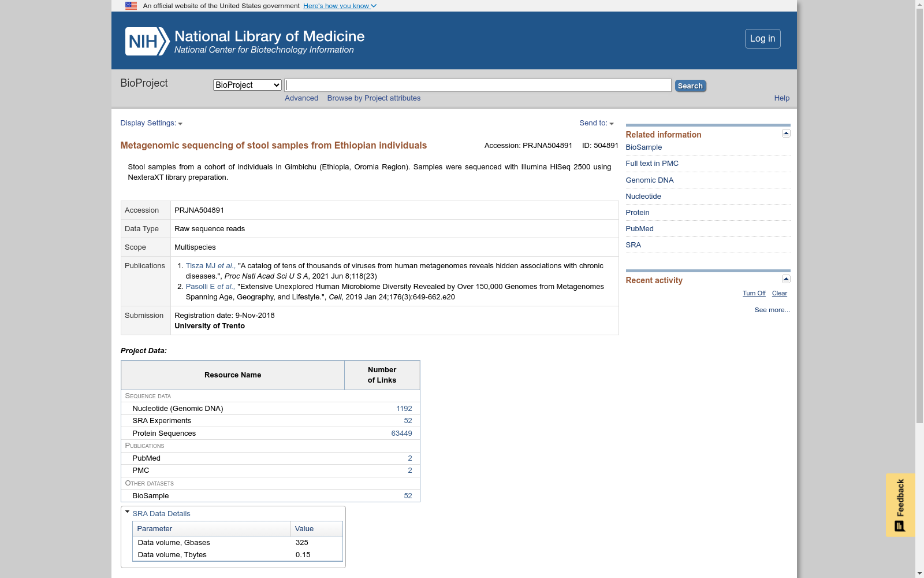
Task: Open PMC count 2 link
Action: click(x=410, y=470)
